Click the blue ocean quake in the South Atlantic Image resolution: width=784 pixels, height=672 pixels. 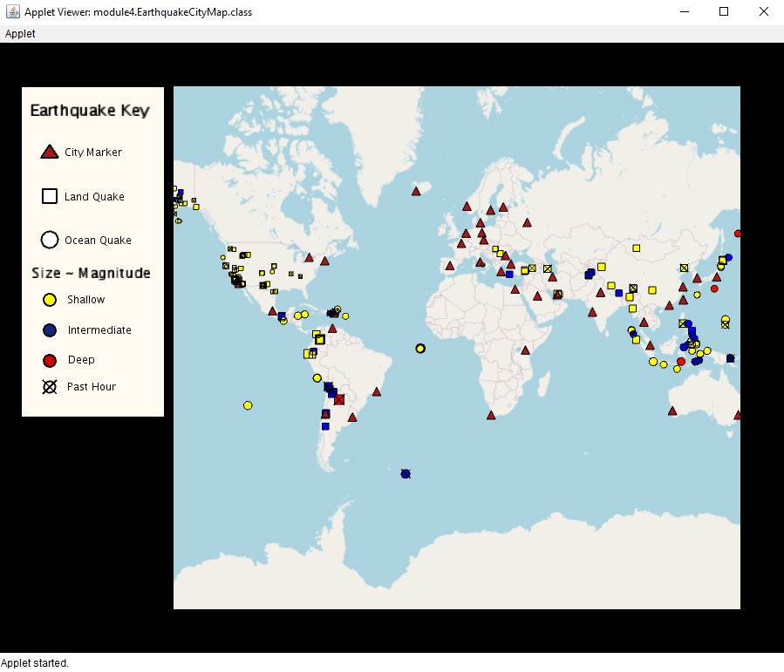pos(405,473)
